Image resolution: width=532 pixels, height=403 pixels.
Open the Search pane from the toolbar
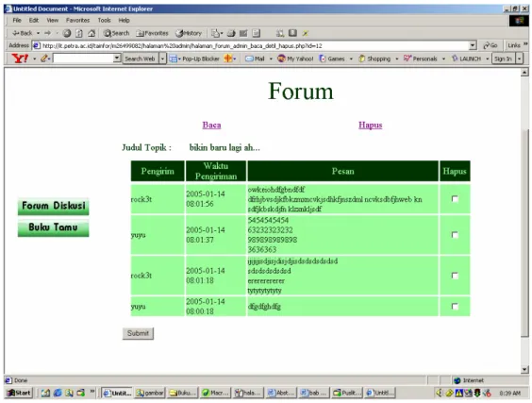(x=116, y=33)
